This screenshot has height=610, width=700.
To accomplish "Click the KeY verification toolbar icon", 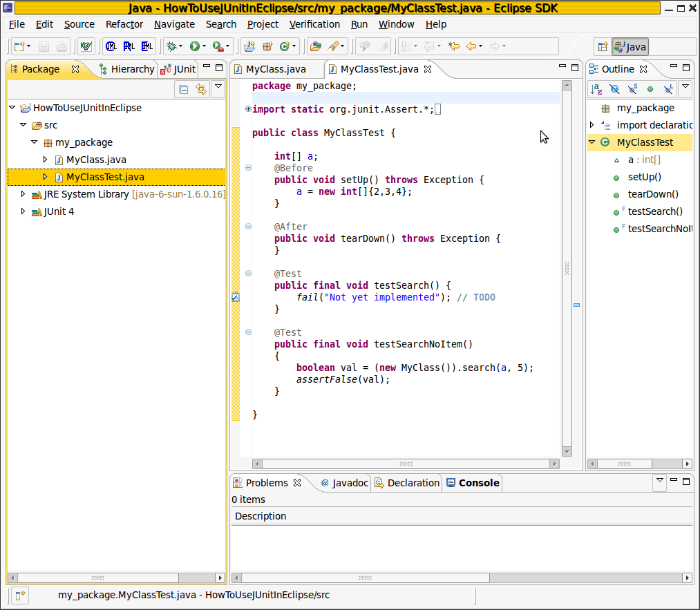I will point(86,46).
